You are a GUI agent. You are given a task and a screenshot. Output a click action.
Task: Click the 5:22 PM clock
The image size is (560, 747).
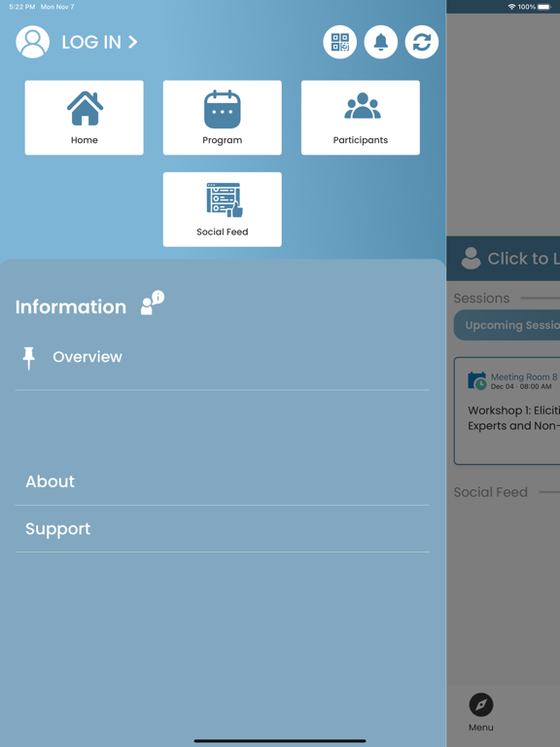22,7
